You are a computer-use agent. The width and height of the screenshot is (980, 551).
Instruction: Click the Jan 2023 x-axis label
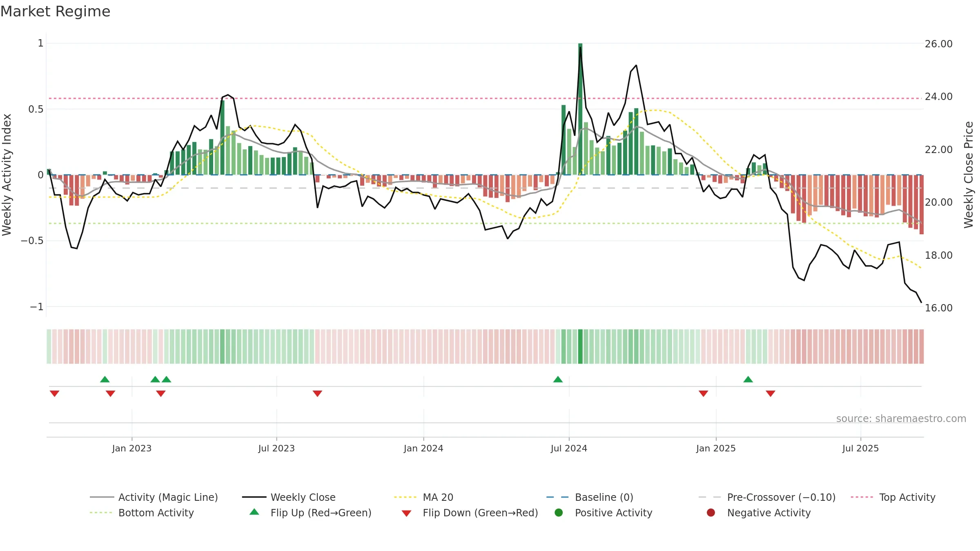tap(132, 448)
